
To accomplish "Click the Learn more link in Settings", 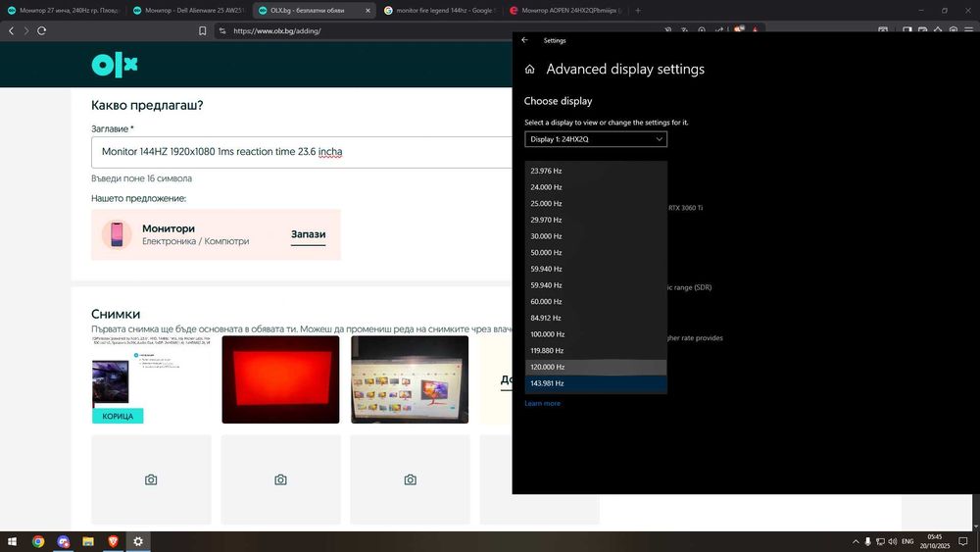I will click(x=543, y=403).
